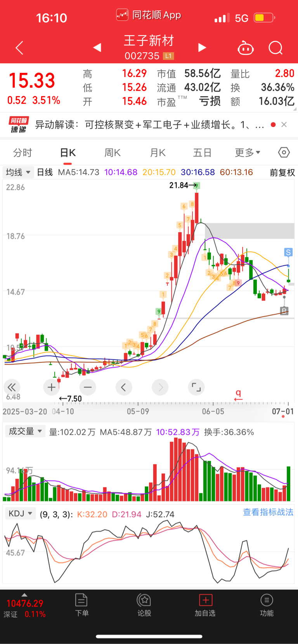Tap the 市盈 亏损 value
The height and width of the screenshot is (644, 298).
tap(210, 101)
